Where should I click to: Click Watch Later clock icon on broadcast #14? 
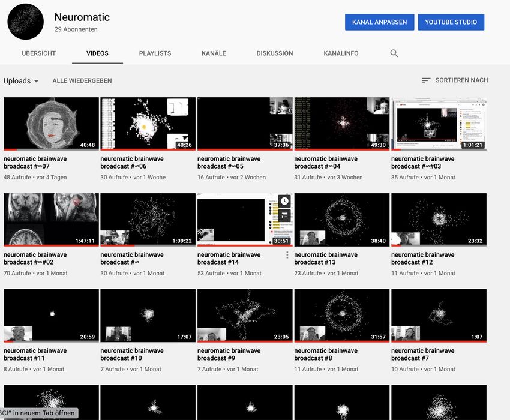tap(284, 201)
